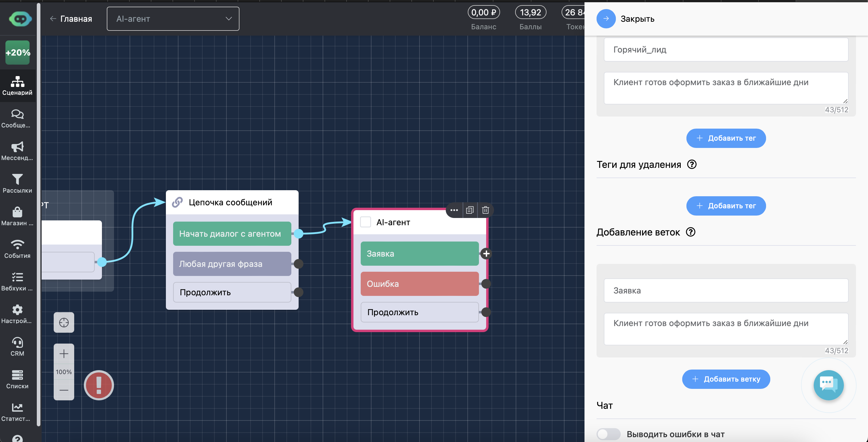Close the side panel with Закрыть
The width and height of the screenshot is (868, 442).
pos(626,18)
